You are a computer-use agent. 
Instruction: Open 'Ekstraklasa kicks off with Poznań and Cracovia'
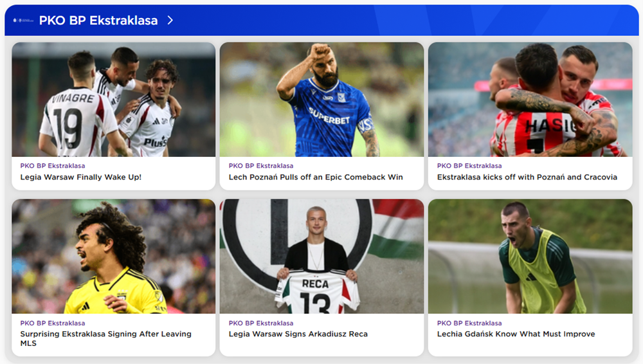point(527,177)
